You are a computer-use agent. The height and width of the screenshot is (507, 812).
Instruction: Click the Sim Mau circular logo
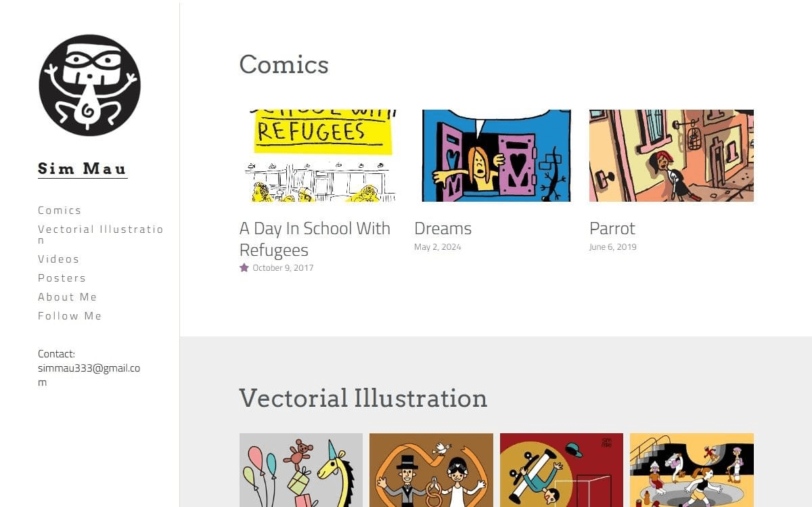(89, 85)
